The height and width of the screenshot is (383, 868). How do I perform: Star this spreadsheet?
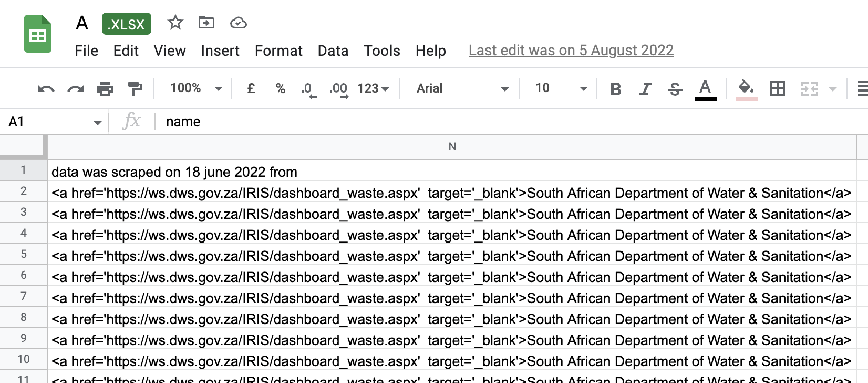click(175, 23)
